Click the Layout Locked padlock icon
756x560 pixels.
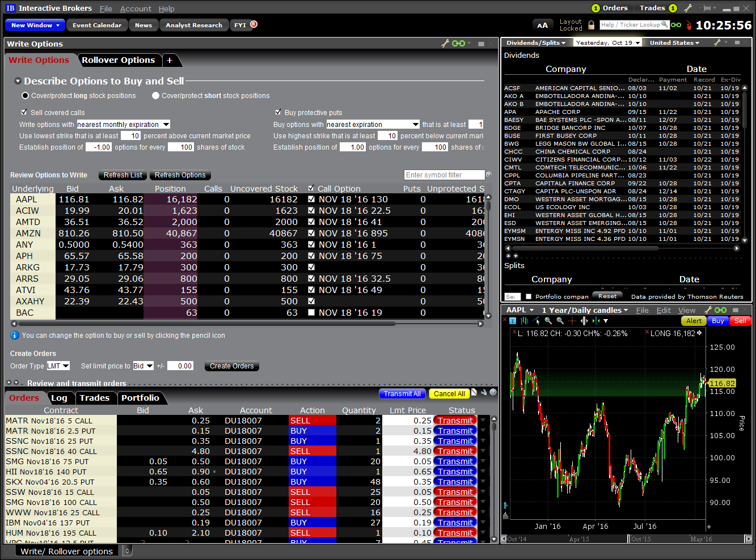[591, 25]
